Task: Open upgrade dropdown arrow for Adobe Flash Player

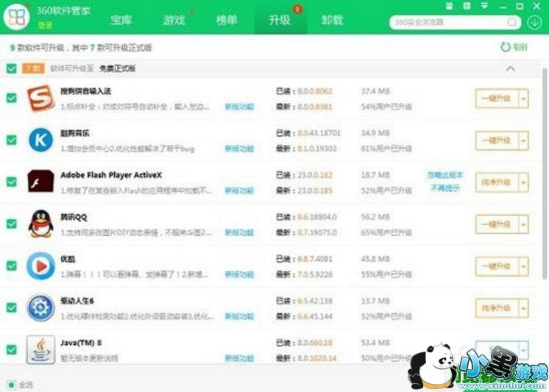Action: (523, 182)
